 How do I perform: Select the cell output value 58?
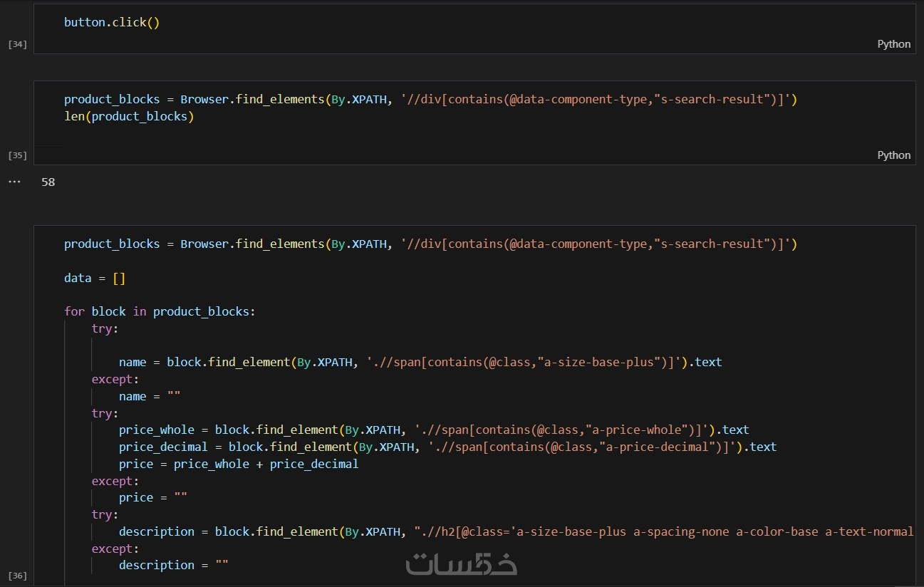point(48,182)
